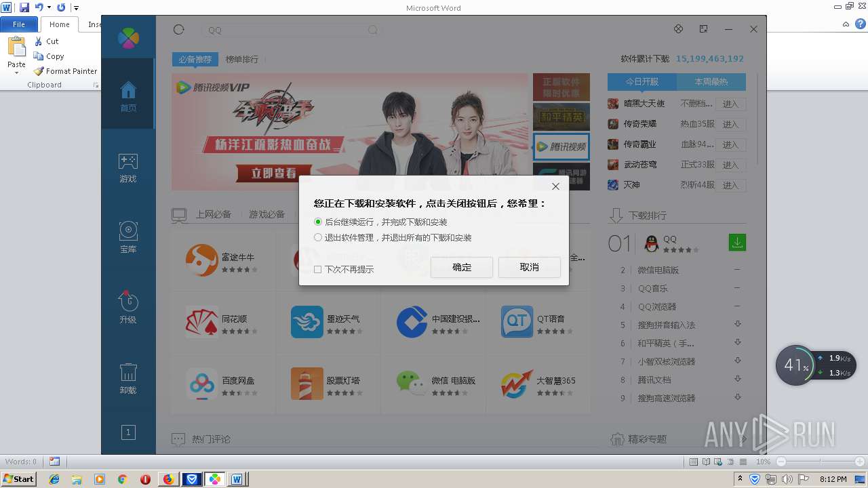Click 进入 button for 传奇荣耀
Viewport: 868px width, 488px height.
tap(730, 124)
